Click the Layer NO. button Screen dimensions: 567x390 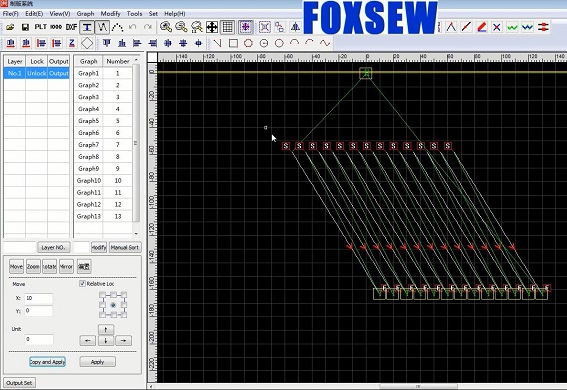click(53, 247)
